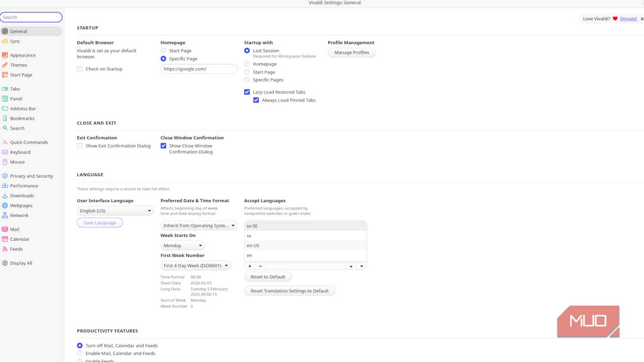The height and width of the screenshot is (362, 644).
Task: Open the Donate link
Action: click(x=628, y=18)
